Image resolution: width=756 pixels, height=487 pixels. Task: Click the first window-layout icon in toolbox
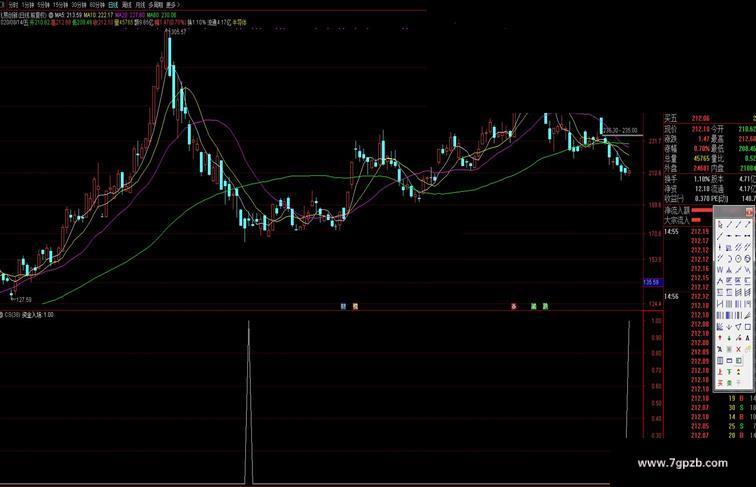click(720, 360)
